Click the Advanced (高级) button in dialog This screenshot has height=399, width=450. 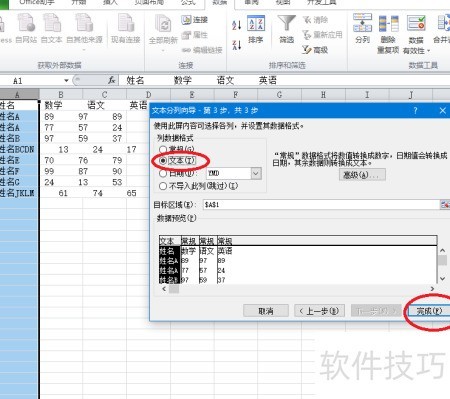click(x=362, y=175)
